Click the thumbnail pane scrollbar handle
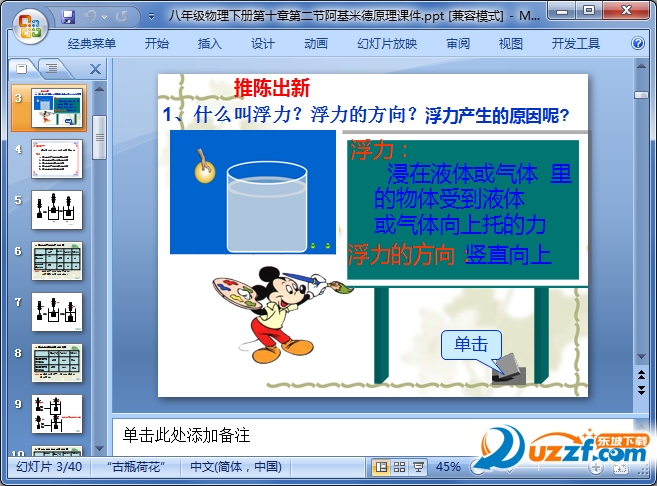The image size is (657, 486). tap(99, 137)
